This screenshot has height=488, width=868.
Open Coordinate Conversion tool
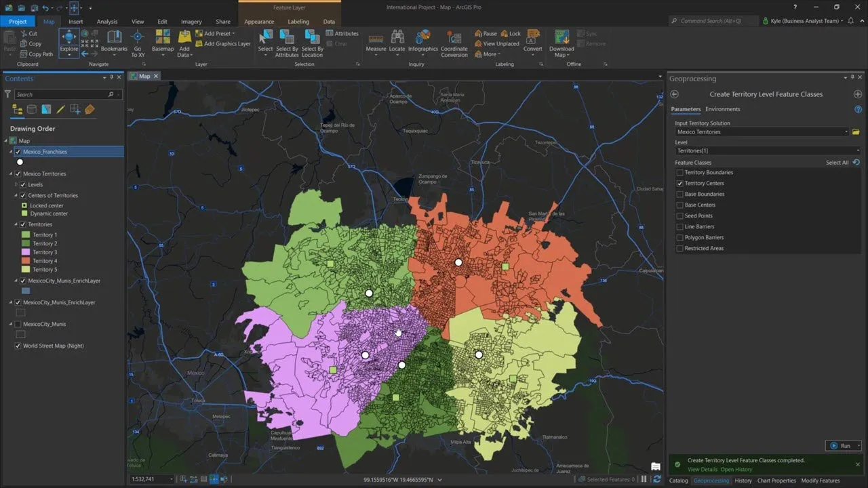click(454, 42)
